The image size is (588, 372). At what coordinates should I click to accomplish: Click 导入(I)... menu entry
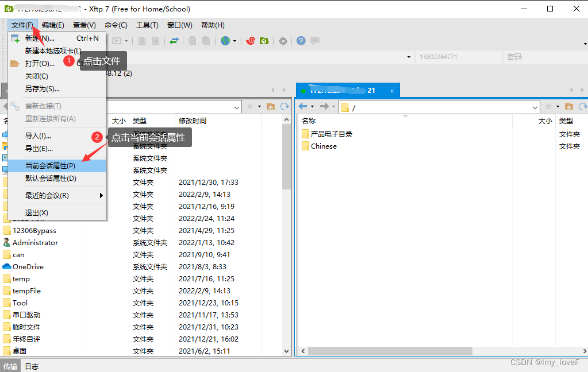point(57,135)
